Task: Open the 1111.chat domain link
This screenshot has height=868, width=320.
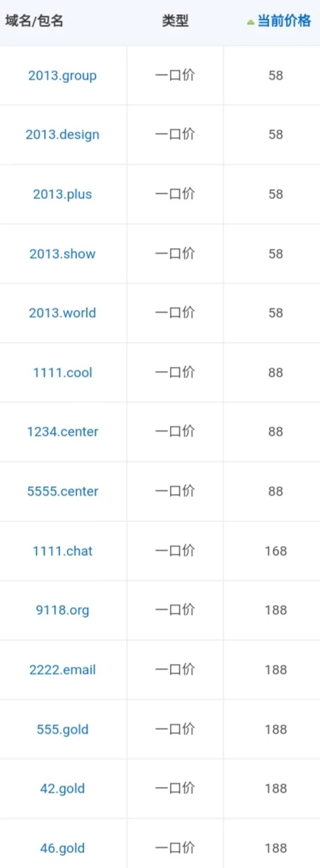Action: pyautogui.click(x=63, y=551)
